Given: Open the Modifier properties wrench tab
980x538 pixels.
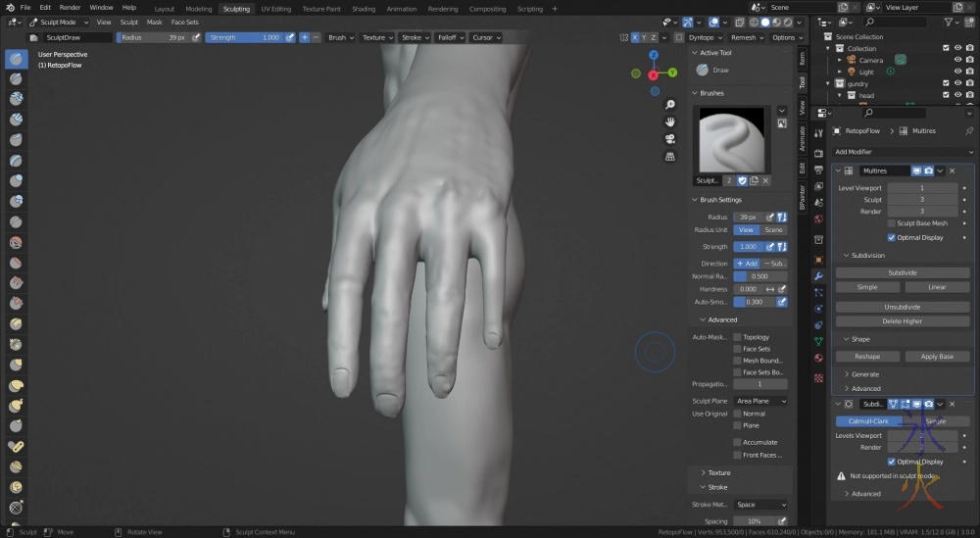Looking at the screenshot, I should [x=818, y=276].
